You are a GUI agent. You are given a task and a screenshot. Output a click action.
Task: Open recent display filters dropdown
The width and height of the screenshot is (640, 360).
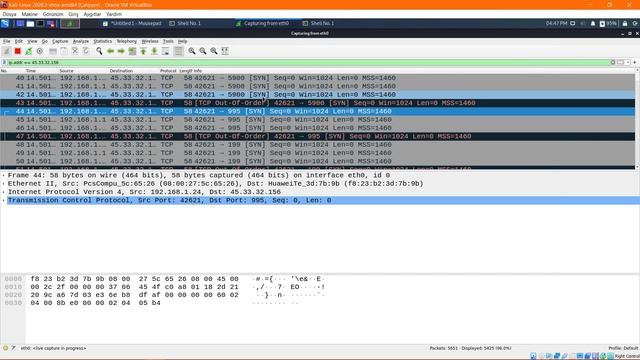coord(628,62)
